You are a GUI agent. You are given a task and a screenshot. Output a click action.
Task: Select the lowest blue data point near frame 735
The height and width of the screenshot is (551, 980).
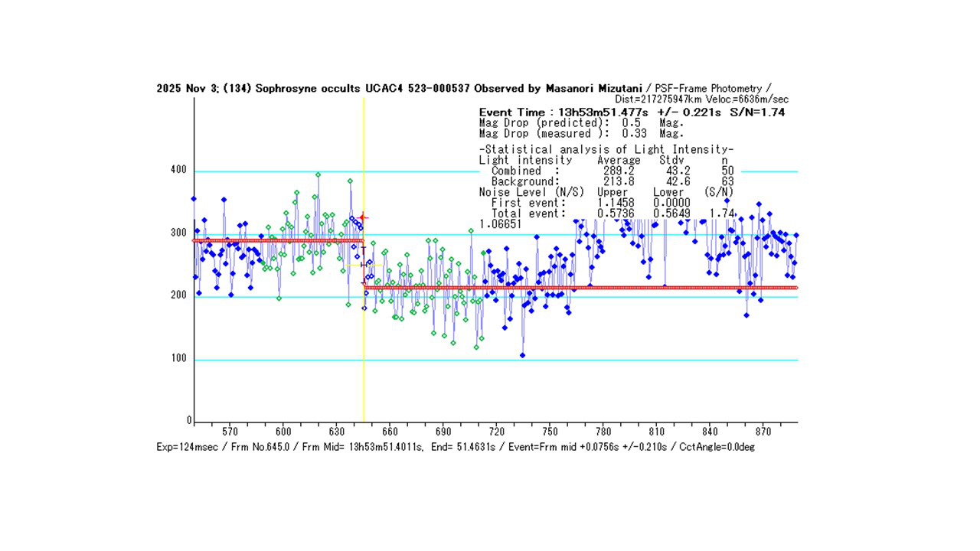coord(522,355)
